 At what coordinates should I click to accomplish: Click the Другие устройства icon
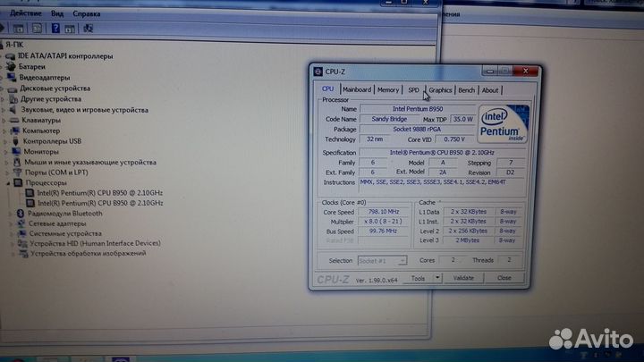tap(13, 99)
